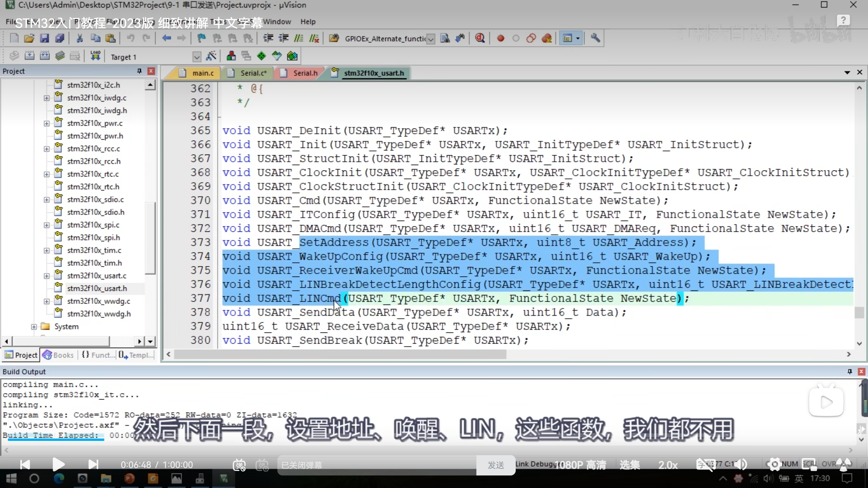Toggle the danmaku switch in video player
Image resolution: width=868 pixels, height=488 pixels.
tap(239, 465)
